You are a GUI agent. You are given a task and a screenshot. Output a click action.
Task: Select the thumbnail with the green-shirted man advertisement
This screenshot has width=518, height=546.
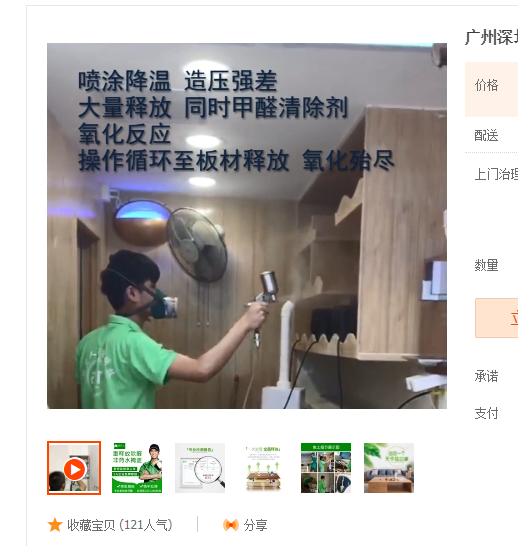(137, 468)
